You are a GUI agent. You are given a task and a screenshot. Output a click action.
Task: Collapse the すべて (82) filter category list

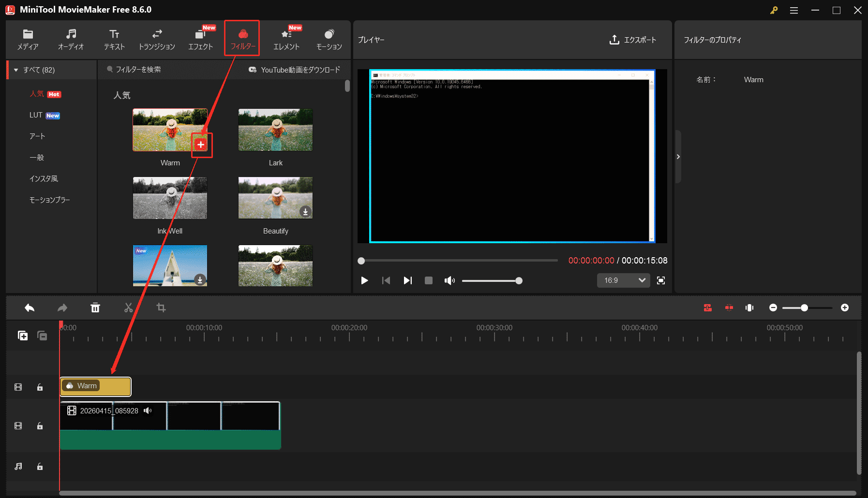[x=18, y=70]
